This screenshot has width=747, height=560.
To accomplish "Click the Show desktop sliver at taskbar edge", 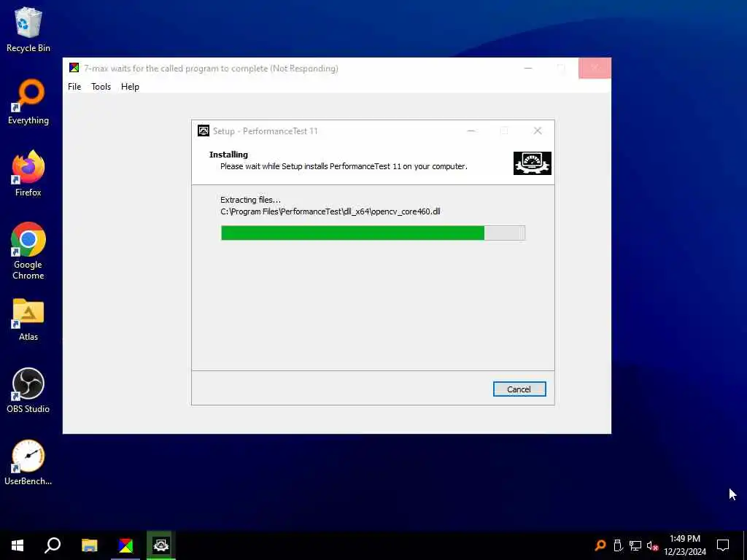I will 745,545.
